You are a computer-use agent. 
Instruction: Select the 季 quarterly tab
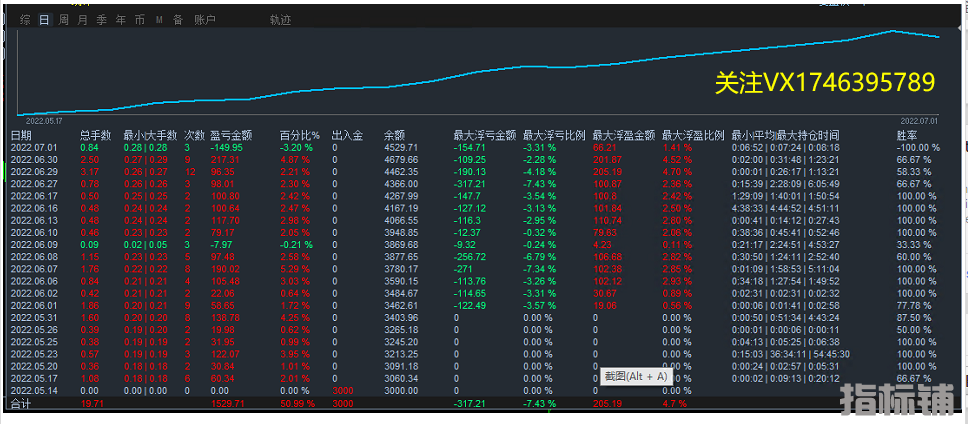coord(101,19)
